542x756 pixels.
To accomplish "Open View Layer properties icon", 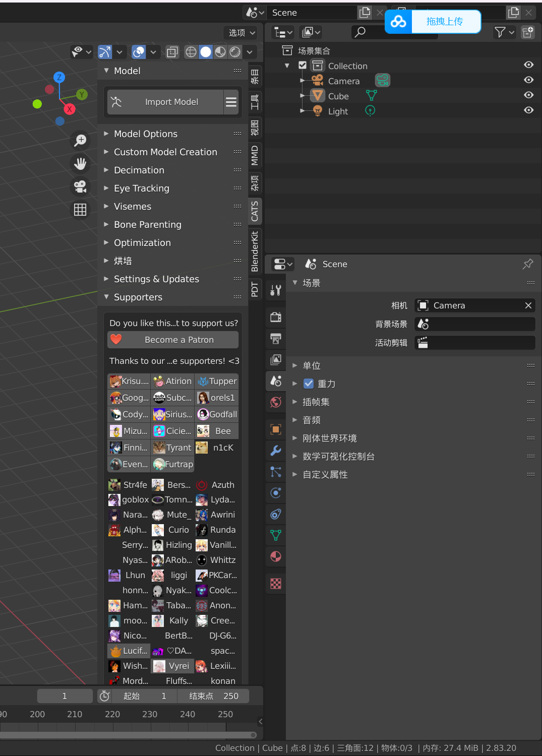I will pyautogui.click(x=276, y=359).
